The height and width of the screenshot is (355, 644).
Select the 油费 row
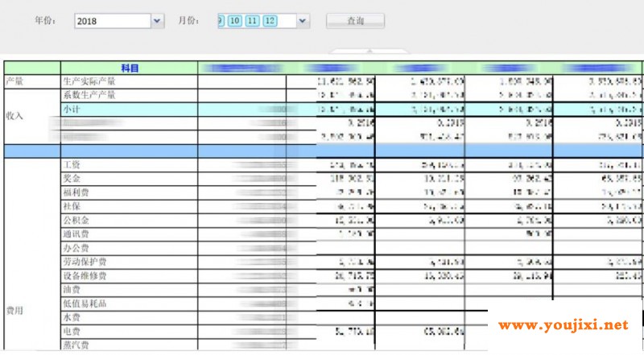[72, 290]
